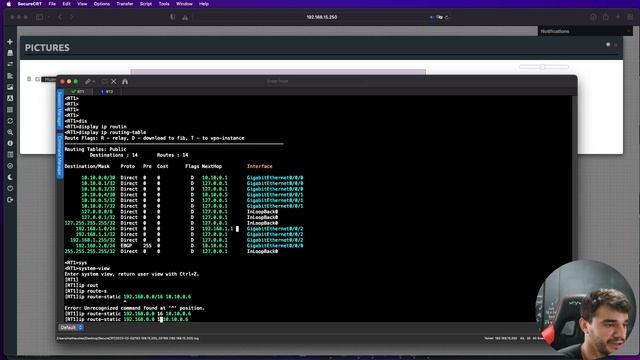Click the reconnect icon in the SecureCRT toolbar
This screenshot has width=640, height=360.
point(104,82)
